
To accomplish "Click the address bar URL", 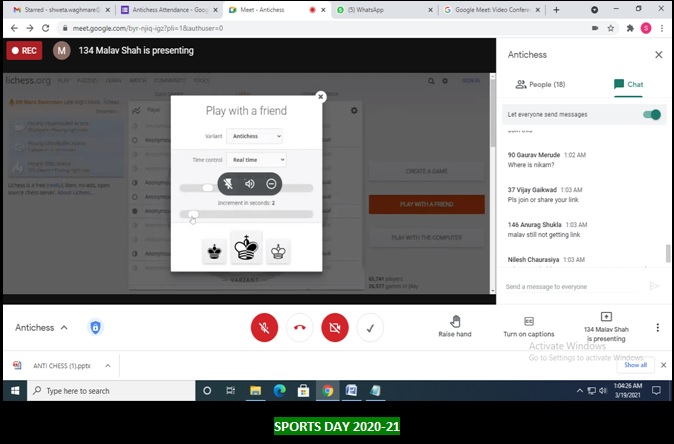I will point(147,28).
